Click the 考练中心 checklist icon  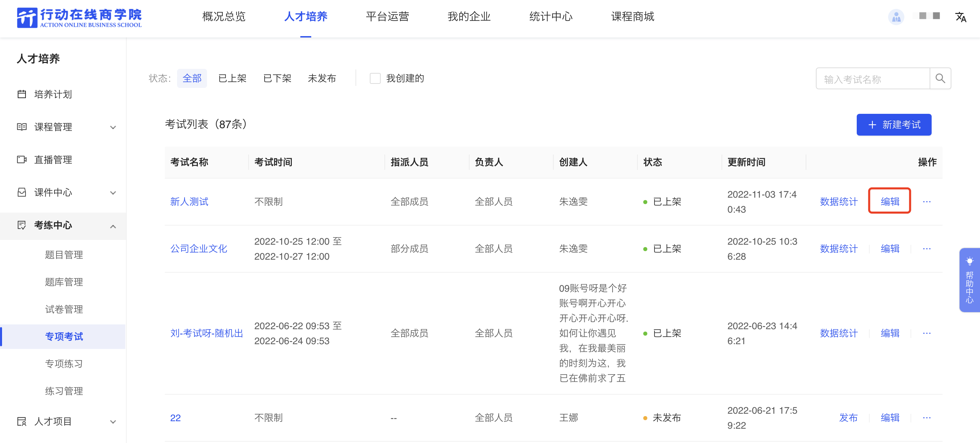[22, 225]
